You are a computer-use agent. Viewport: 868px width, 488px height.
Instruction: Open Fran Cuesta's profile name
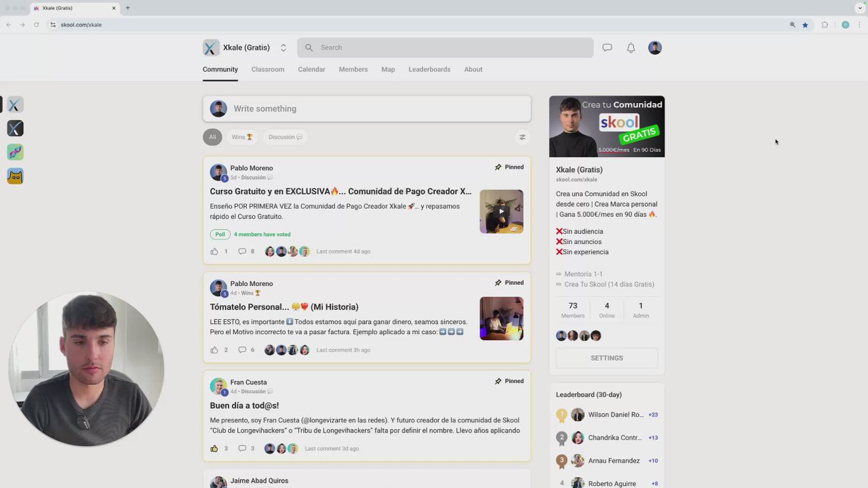tap(248, 382)
